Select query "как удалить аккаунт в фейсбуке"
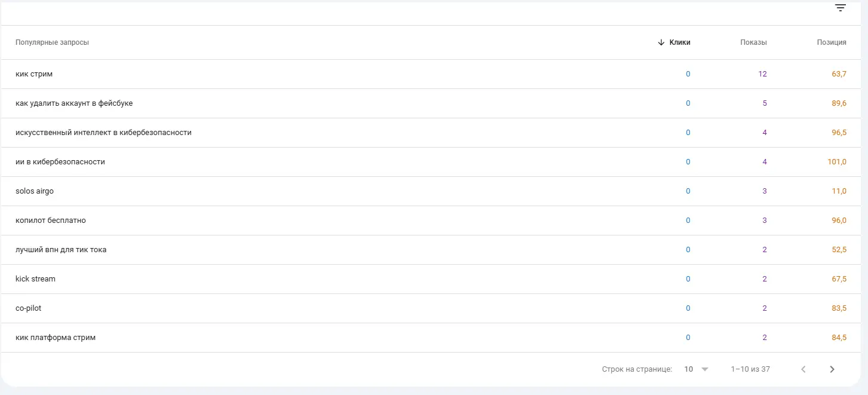 tap(74, 103)
